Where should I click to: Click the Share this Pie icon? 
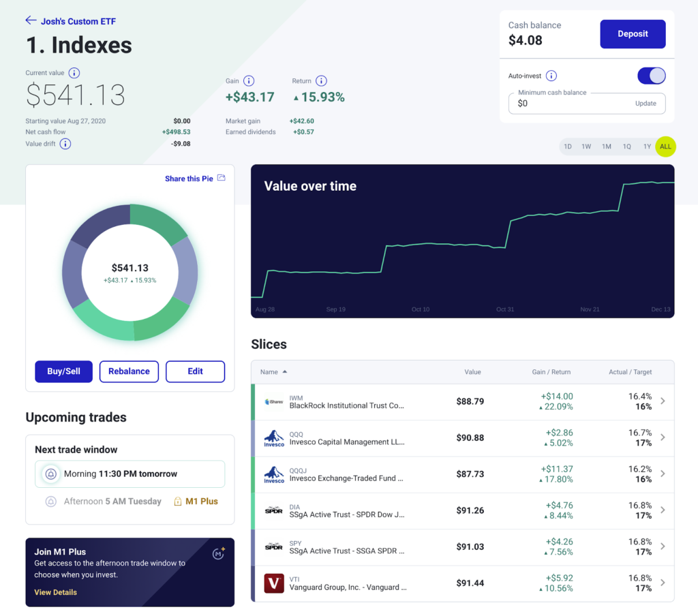tap(221, 179)
